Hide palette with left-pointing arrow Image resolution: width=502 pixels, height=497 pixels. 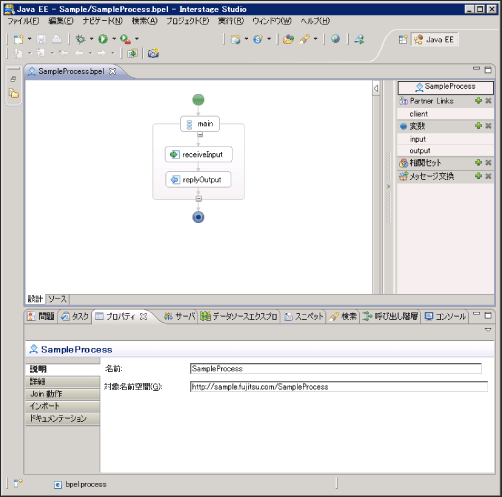[x=376, y=88]
